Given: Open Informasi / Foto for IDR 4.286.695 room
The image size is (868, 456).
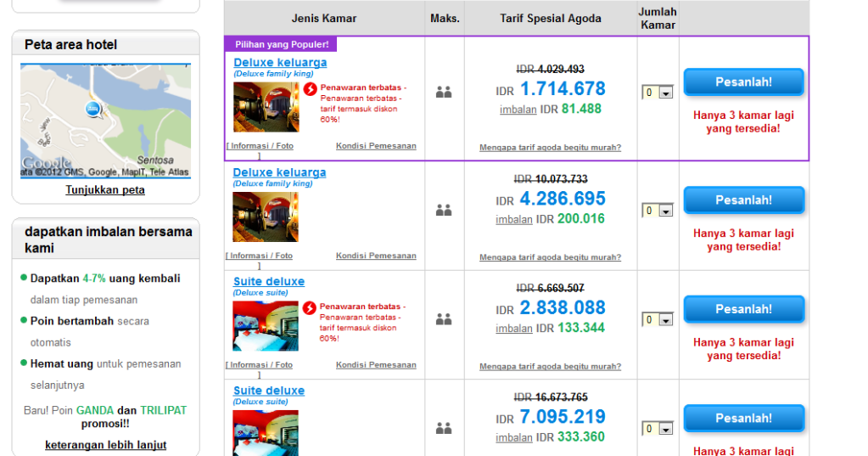Looking at the screenshot, I should point(260,256).
